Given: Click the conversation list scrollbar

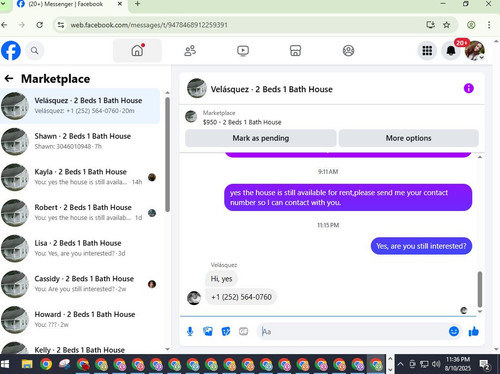Looking at the screenshot, I should [167, 154].
